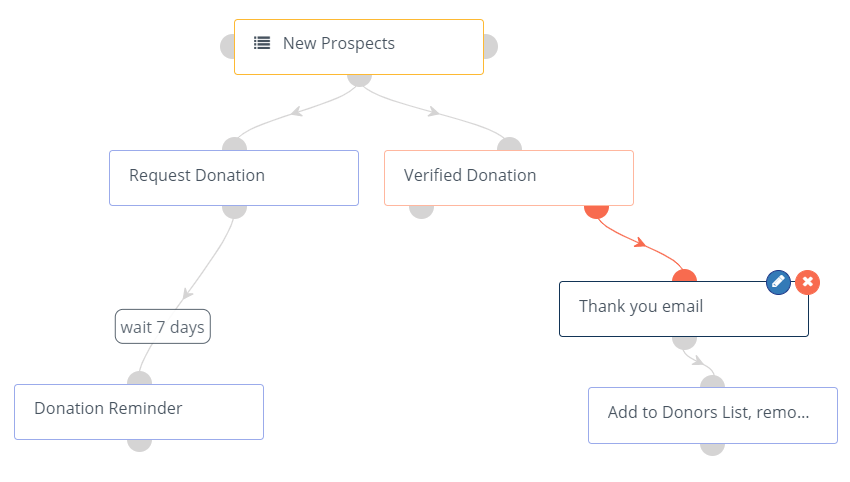Click the left anchor of New Prospects
The height and width of the screenshot is (482, 850).
point(227,46)
